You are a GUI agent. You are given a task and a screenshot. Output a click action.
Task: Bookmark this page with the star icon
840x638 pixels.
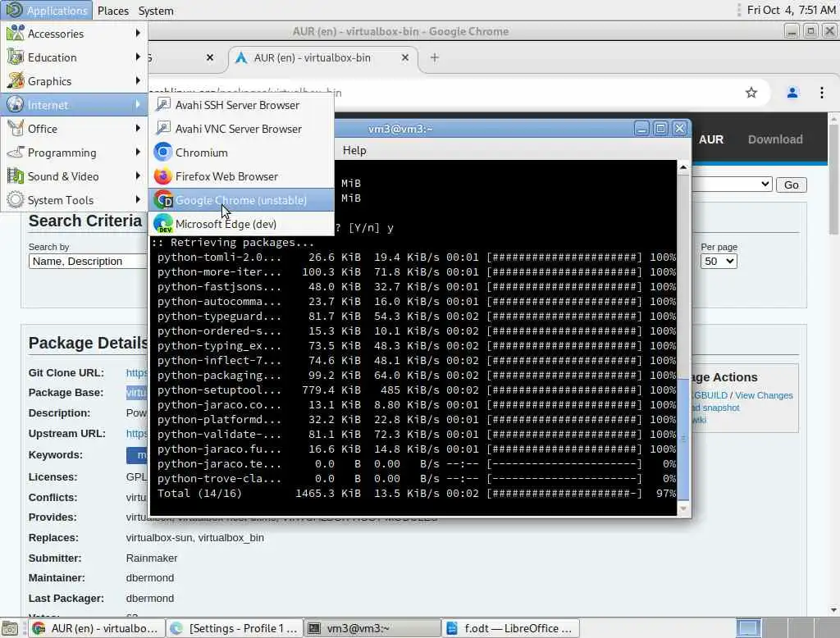tap(751, 93)
